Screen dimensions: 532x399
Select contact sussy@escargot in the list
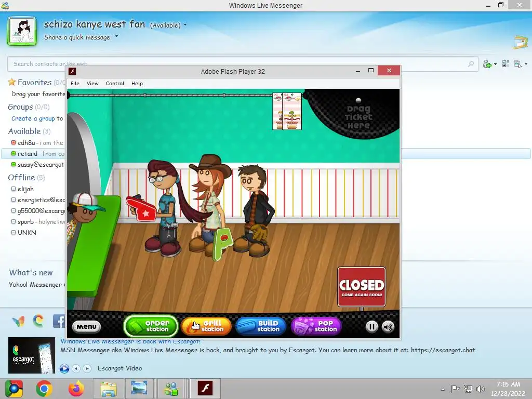[x=41, y=165]
